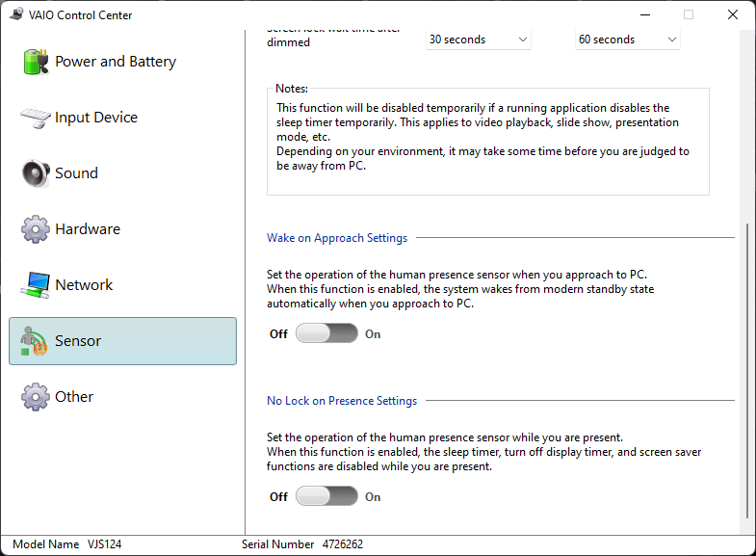Click the Other gear icon
The width and height of the screenshot is (756, 556).
[x=36, y=397]
